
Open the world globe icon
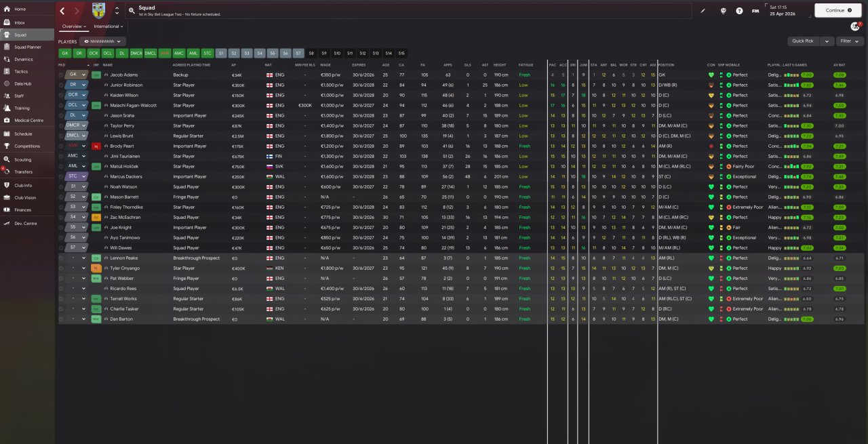pyautogui.click(x=724, y=11)
